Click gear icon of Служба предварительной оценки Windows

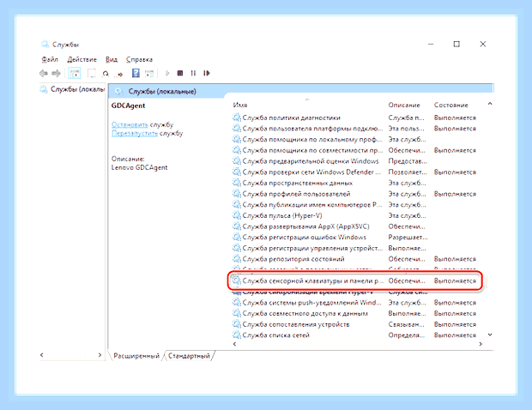click(237, 160)
